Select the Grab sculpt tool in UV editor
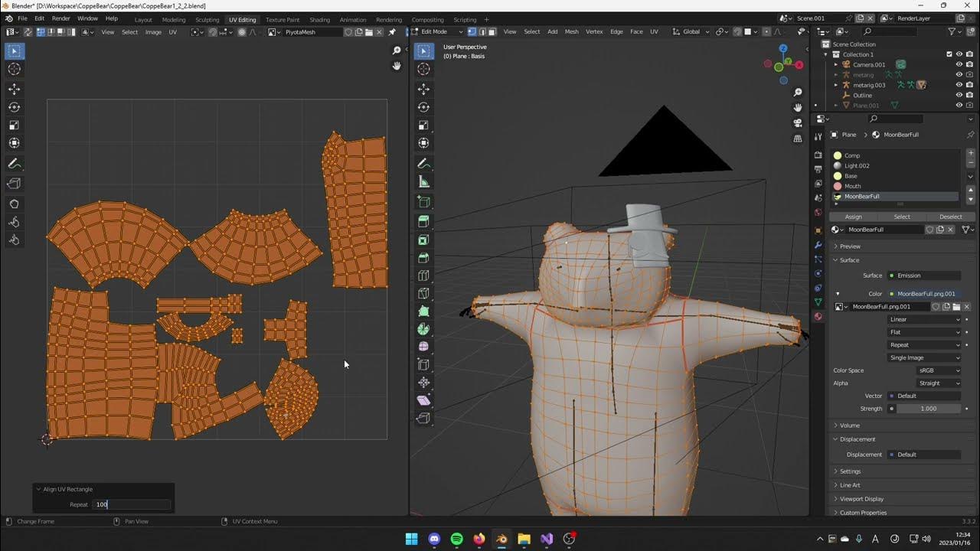Screen dimensions: 980x551 (x=15, y=204)
